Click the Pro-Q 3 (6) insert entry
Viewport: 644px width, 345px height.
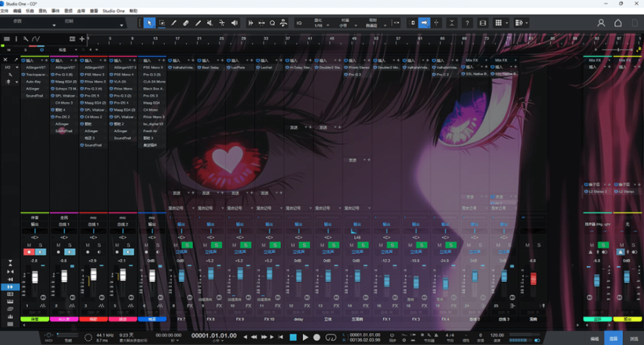tap(64, 75)
